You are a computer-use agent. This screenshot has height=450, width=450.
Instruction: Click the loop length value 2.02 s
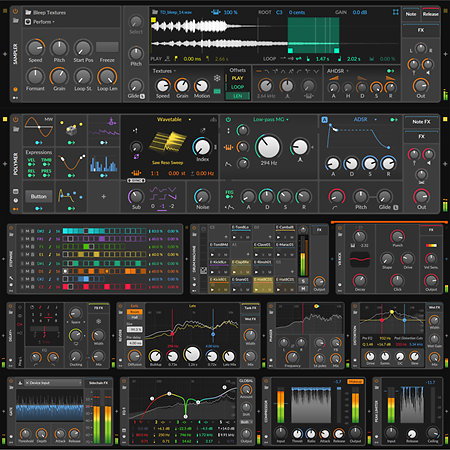tap(353, 59)
